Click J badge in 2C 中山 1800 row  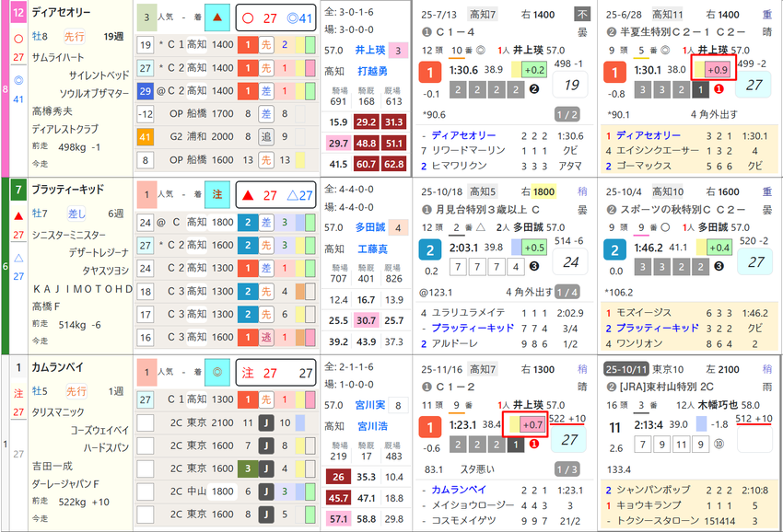tap(266, 492)
